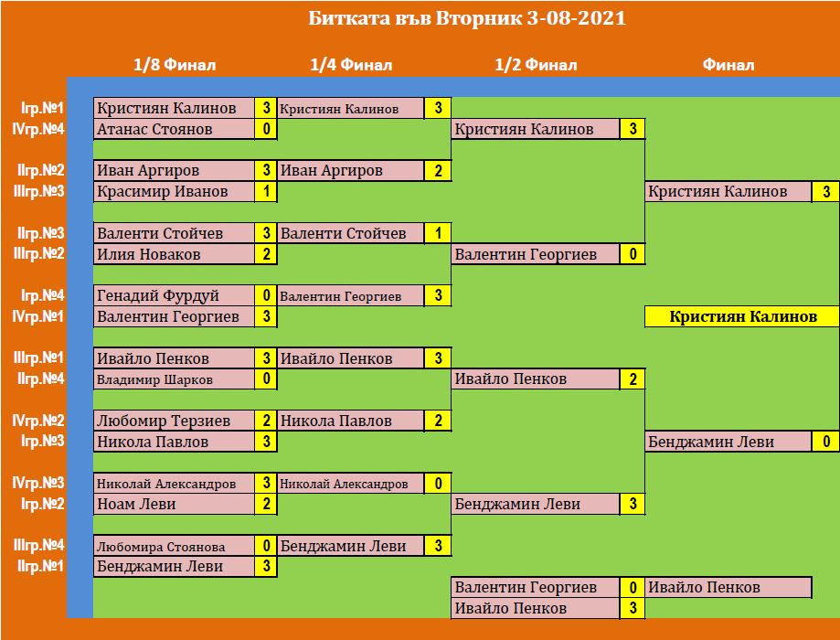Click the group label "IIIгр.№4"
This screenshot has width=840, height=640.
pos(38,547)
